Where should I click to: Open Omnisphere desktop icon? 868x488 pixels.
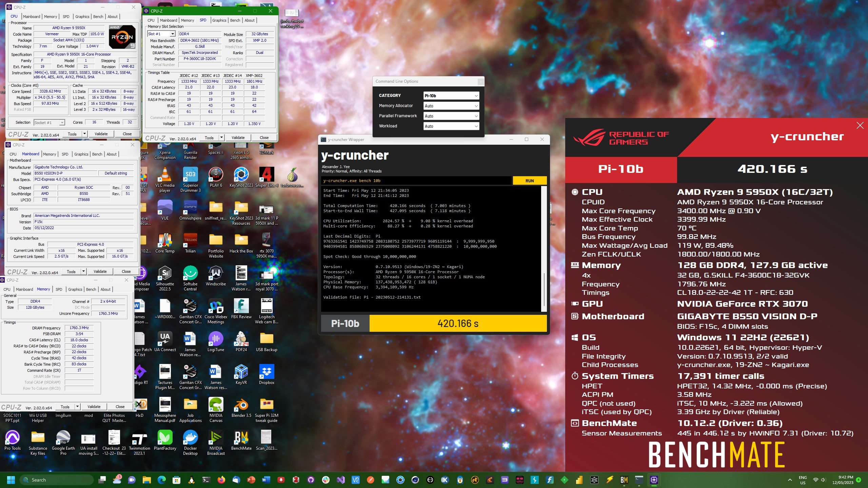[x=190, y=210]
